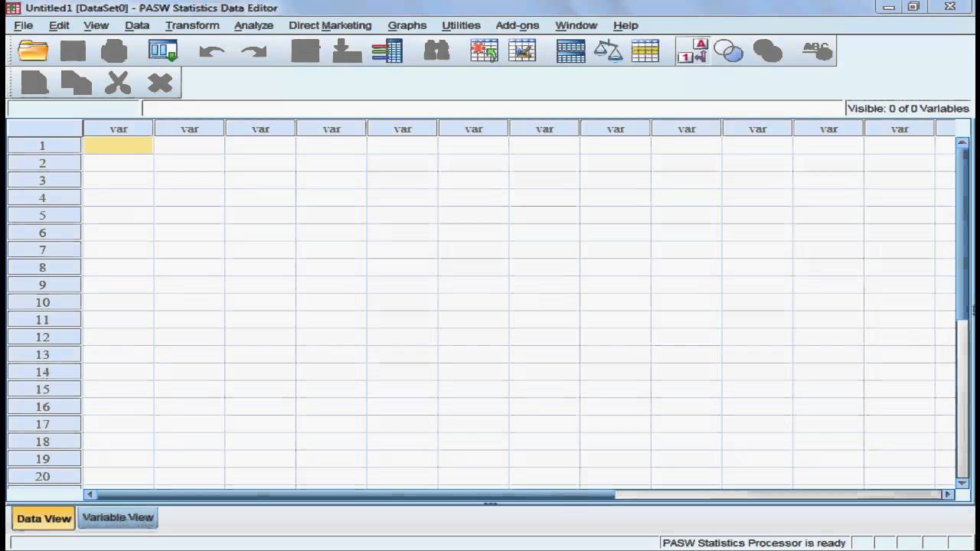Image resolution: width=980 pixels, height=551 pixels.
Task: Open the Data menu
Action: 137,25
